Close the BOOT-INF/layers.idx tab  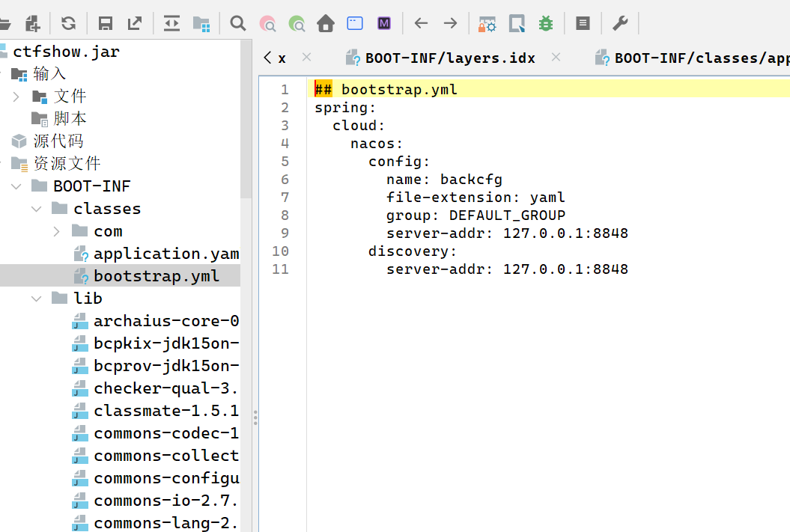click(x=556, y=57)
